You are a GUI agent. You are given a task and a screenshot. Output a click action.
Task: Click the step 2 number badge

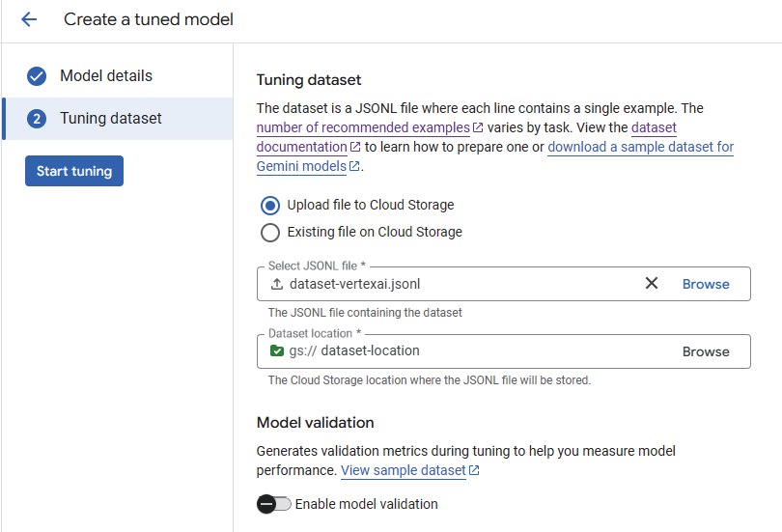[x=37, y=119]
